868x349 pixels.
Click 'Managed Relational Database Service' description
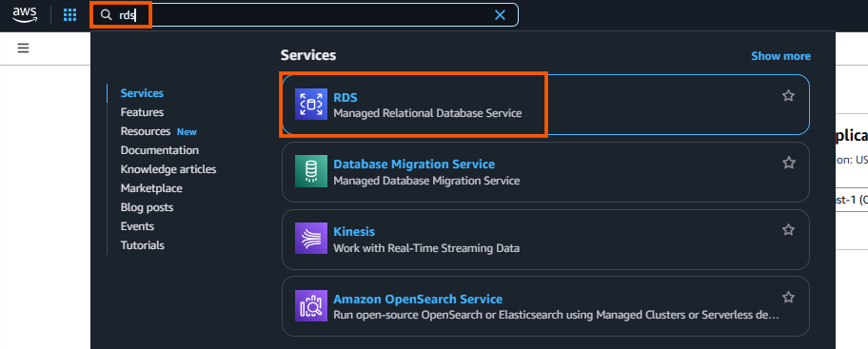pyautogui.click(x=427, y=113)
